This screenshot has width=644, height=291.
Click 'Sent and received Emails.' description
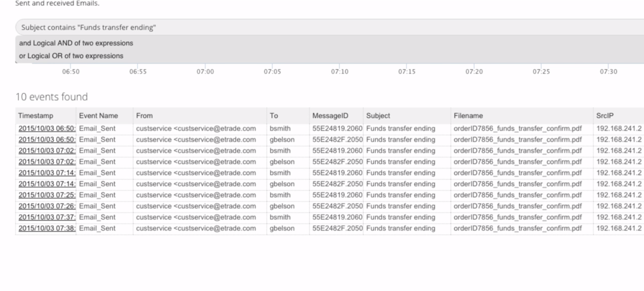(x=57, y=3)
